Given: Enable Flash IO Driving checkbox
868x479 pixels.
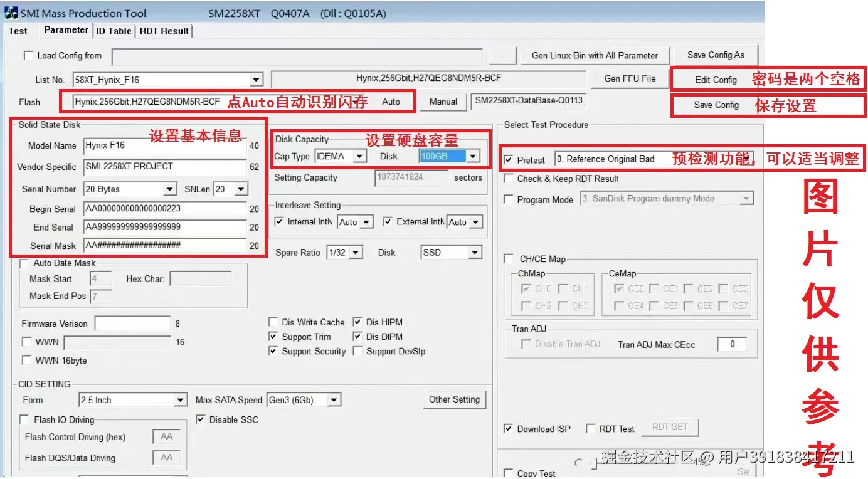Looking at the screenshot, I should click(x=25, y=419).
